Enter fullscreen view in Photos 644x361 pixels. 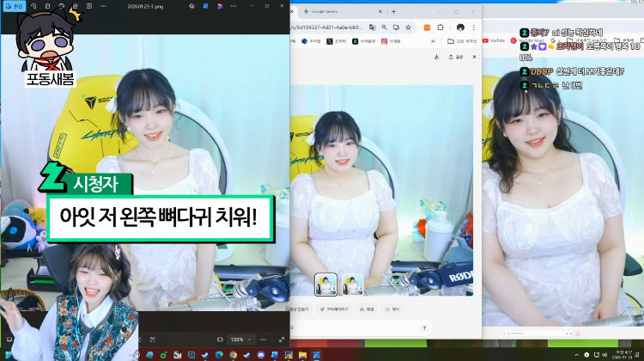282,340
